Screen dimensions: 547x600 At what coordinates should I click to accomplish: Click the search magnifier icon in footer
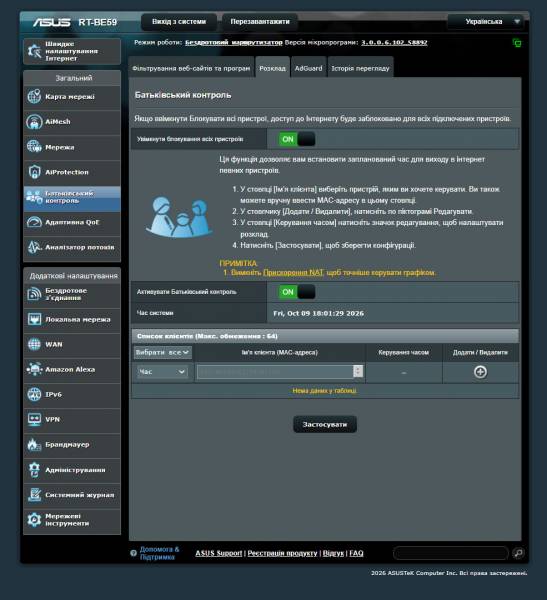coord(518,553)
